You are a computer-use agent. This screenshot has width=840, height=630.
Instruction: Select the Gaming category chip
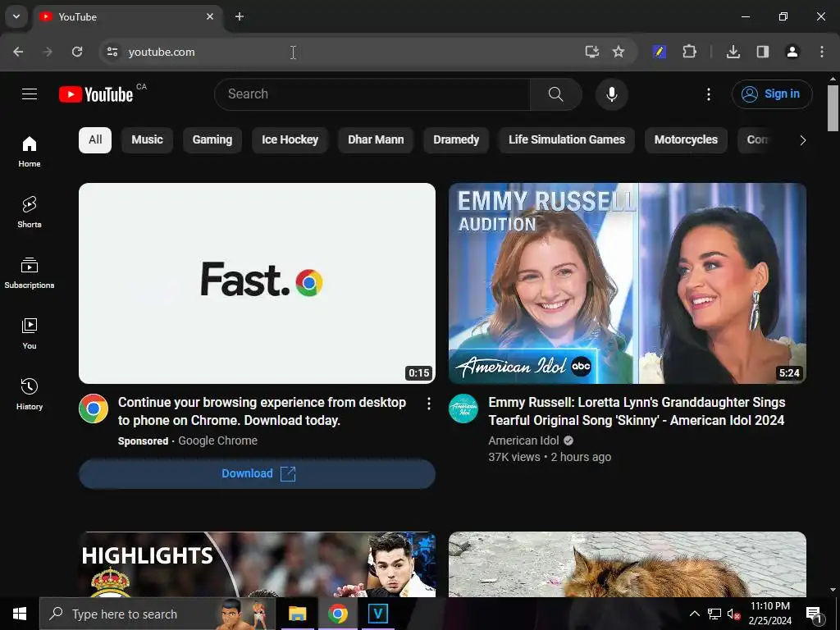tap(212, 139)
